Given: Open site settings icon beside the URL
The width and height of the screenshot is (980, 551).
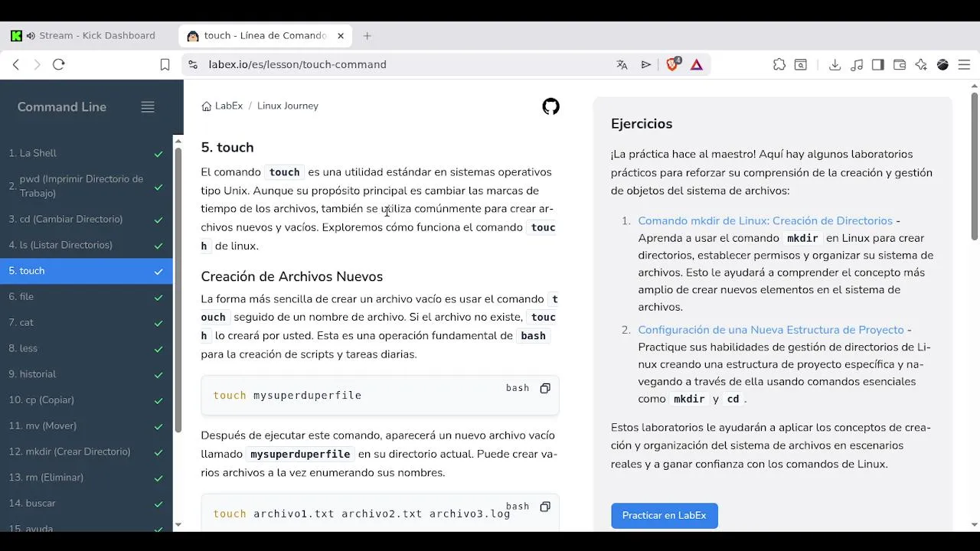Looking at the screenshot, I should (193, 65).
